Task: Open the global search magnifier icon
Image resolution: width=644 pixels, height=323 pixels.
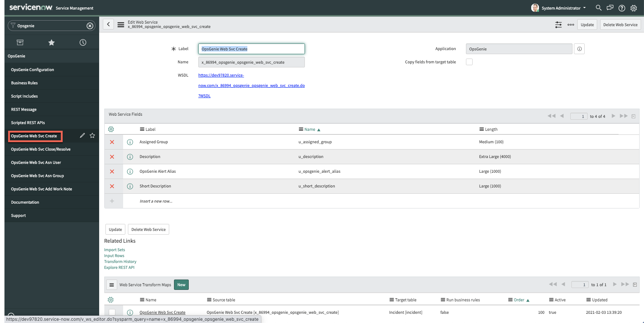Action: (598, 8)
